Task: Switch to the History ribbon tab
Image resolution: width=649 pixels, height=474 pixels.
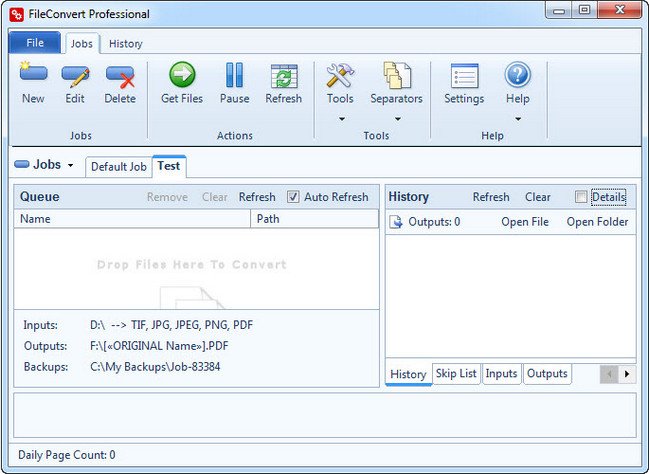Action: pos(125,44)
